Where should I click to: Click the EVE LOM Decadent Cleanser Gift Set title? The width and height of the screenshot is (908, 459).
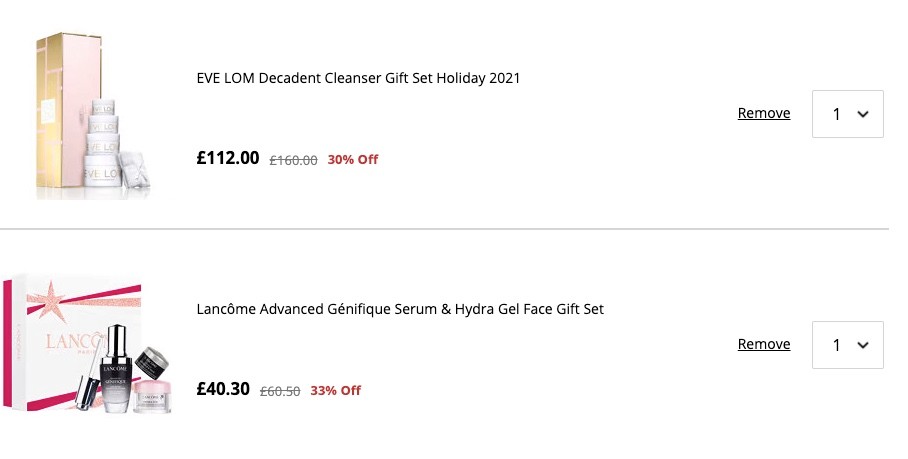[358, 78]
